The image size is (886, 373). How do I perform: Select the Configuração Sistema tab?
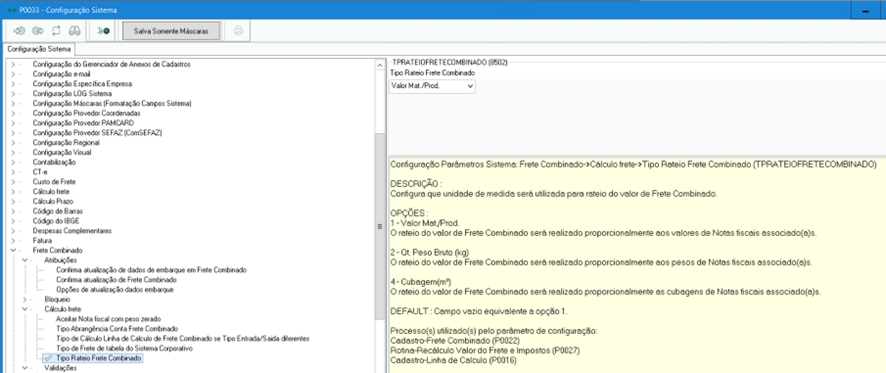click(40, 49)
